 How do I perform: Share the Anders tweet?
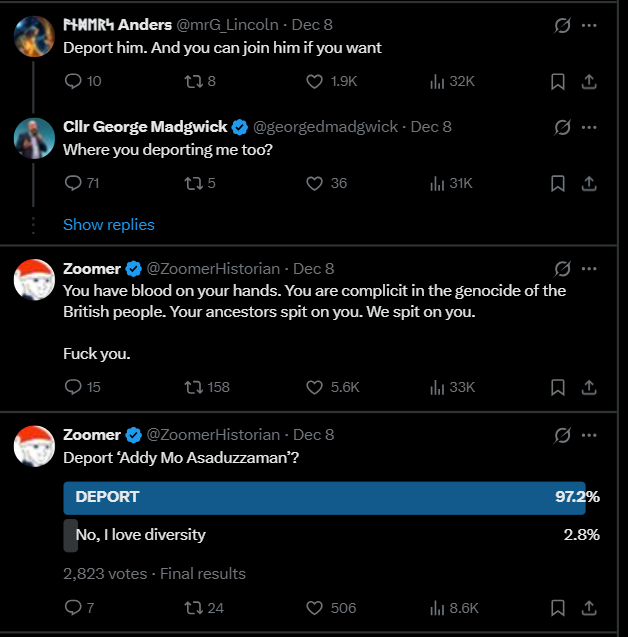click(589, 81)
